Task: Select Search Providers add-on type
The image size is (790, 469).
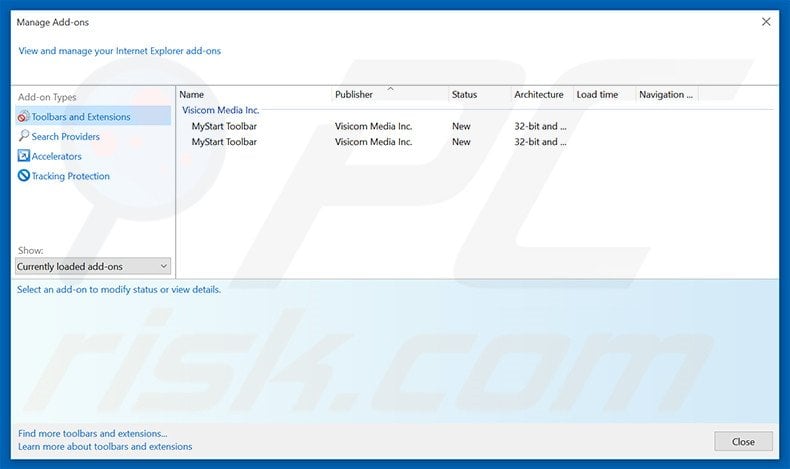Action: (x=65, y=136)
